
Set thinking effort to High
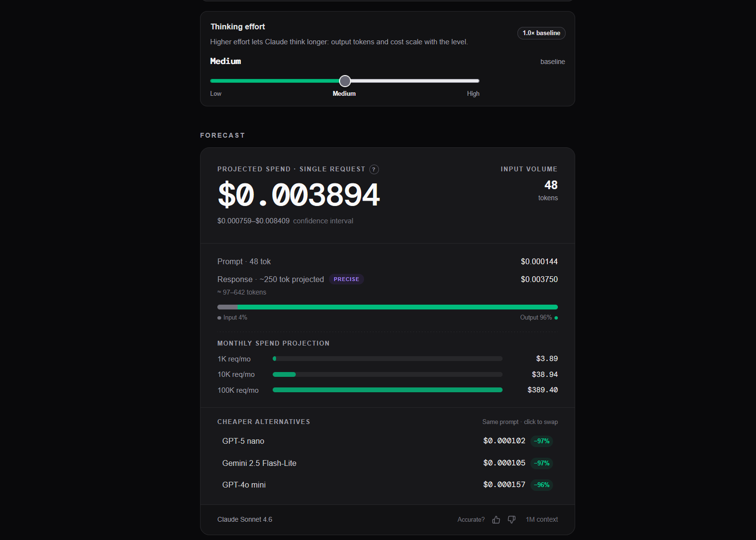tap(473, 94)
